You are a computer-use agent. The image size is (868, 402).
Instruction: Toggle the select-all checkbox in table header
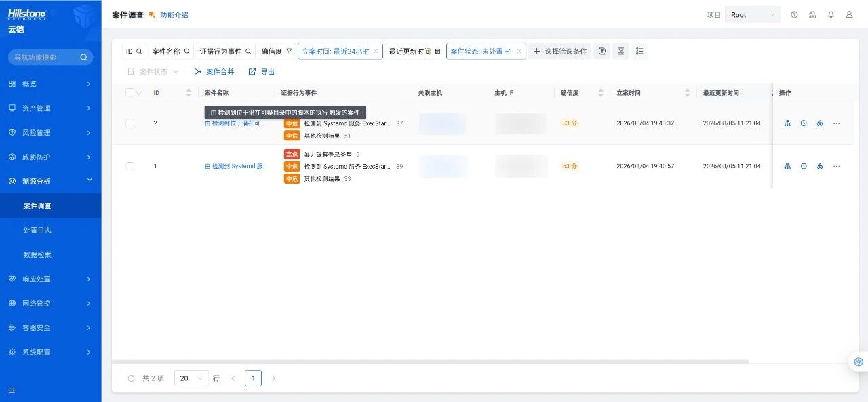(x=130, y=93)
